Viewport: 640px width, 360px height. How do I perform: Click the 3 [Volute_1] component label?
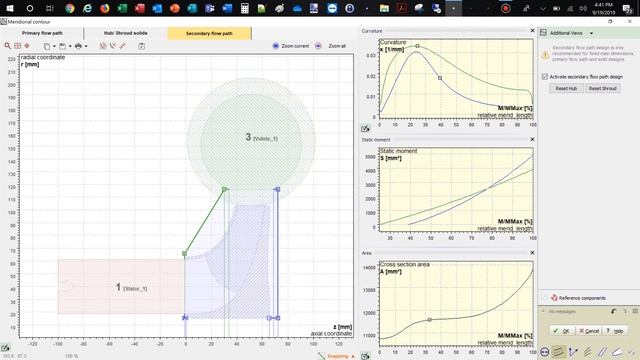(261, 138)
